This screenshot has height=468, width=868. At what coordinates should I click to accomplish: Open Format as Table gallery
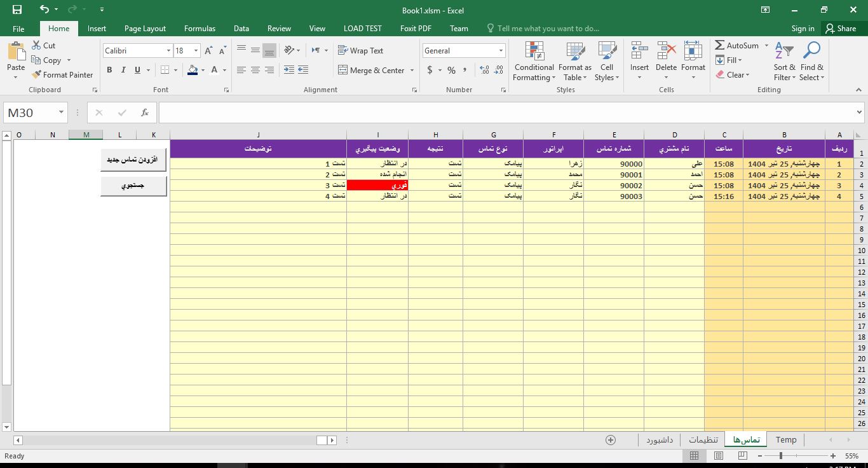tap(575, 62)
